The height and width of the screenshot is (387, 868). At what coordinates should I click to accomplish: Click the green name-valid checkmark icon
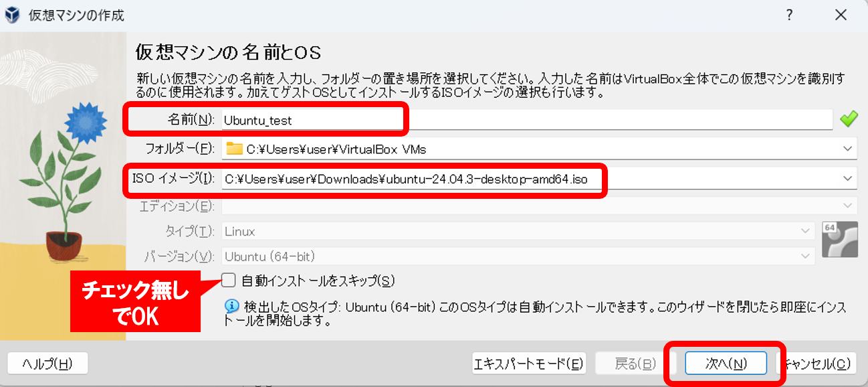(849, 120)
